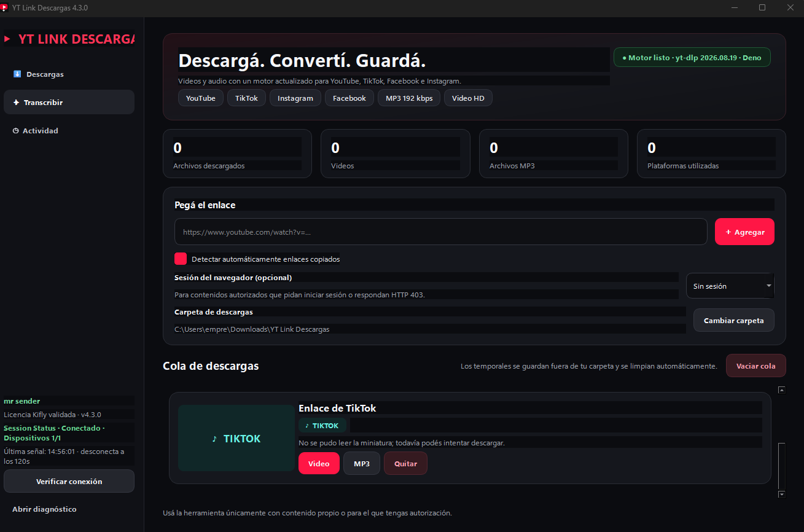Click the app icon in the title bar
Screen dimensions: 804x532
4,7
